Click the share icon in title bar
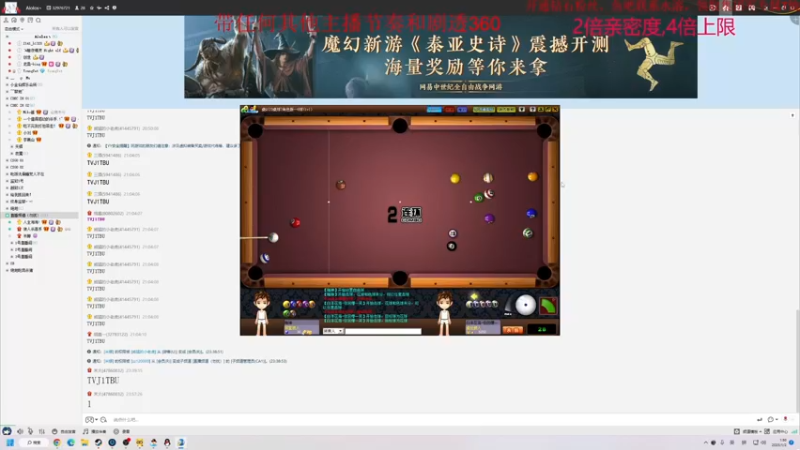 [x=107, y=8]
